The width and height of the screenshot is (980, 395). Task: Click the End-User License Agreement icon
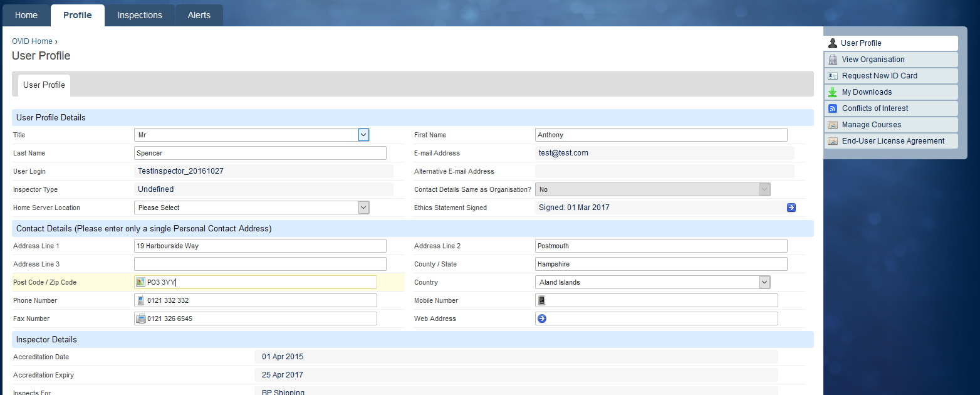833,141
